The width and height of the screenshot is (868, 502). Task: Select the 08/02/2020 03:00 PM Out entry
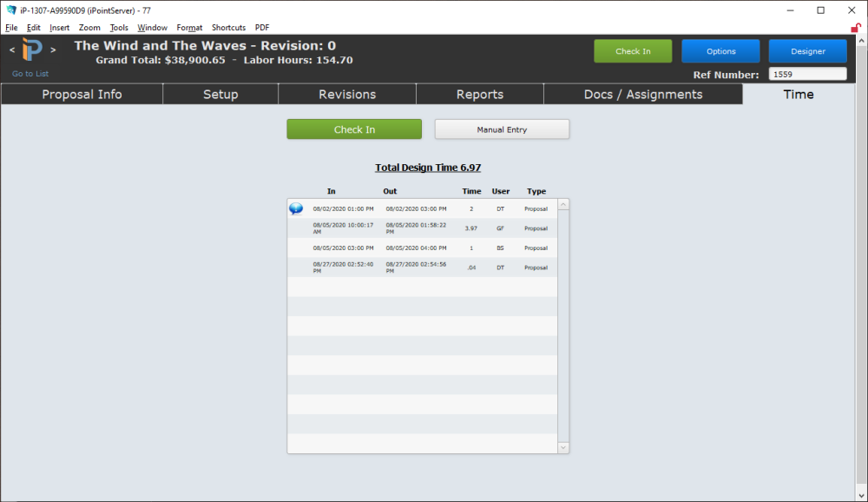tap(417, 209)
